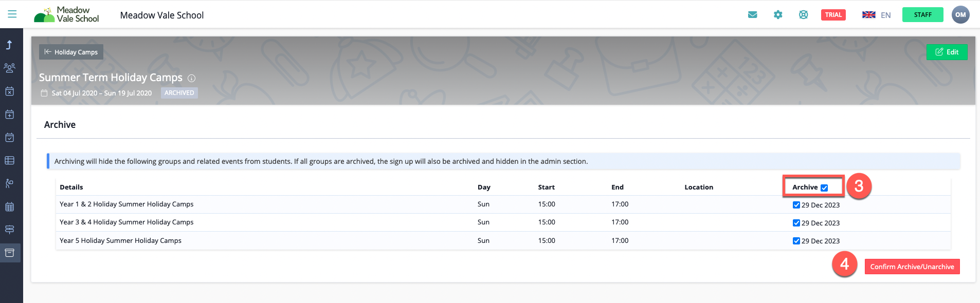Open the EN language selector
This screenshot has height=303, width=980.
coord(876,15)
